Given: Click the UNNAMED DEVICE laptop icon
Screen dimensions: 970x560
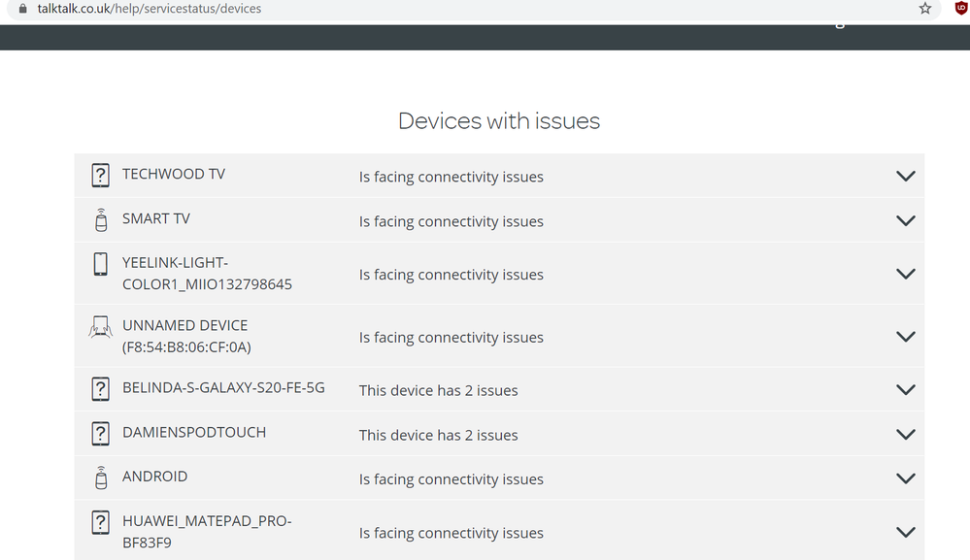Looking at the screenshot, I should (x=100, y=327).
